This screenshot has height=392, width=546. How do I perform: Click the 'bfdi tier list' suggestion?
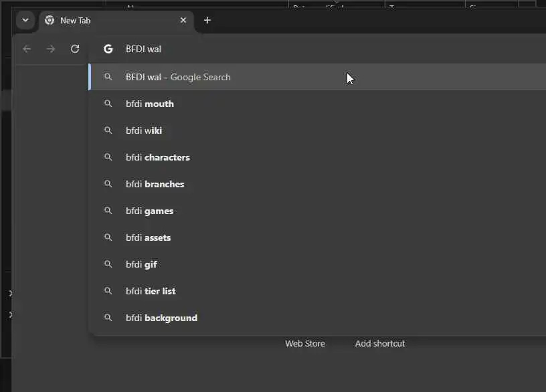pos(151,291)
